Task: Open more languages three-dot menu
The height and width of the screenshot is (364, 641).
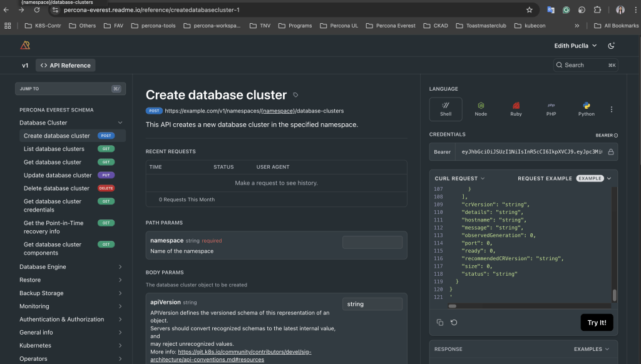Action: coord(612,109)
